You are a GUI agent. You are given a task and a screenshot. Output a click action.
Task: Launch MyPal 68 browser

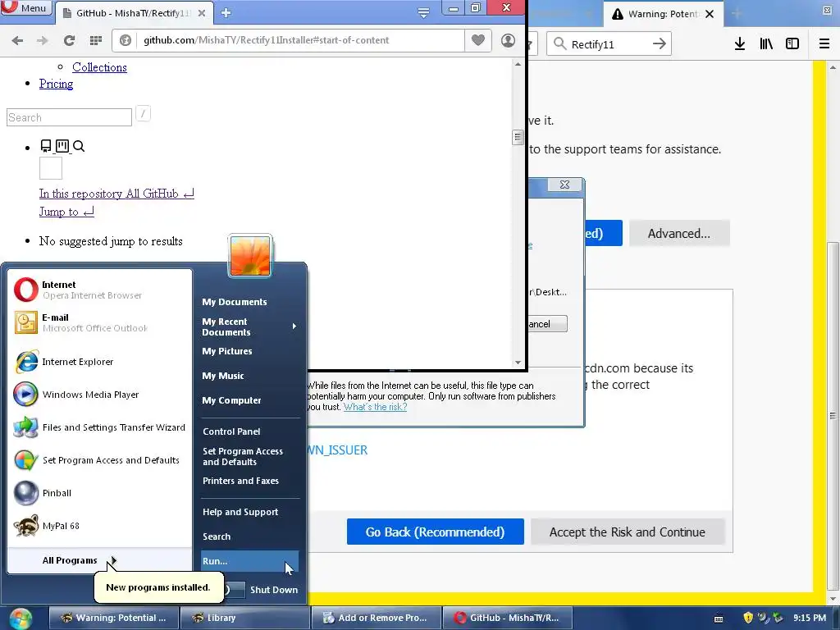click(x=99, y=526)
